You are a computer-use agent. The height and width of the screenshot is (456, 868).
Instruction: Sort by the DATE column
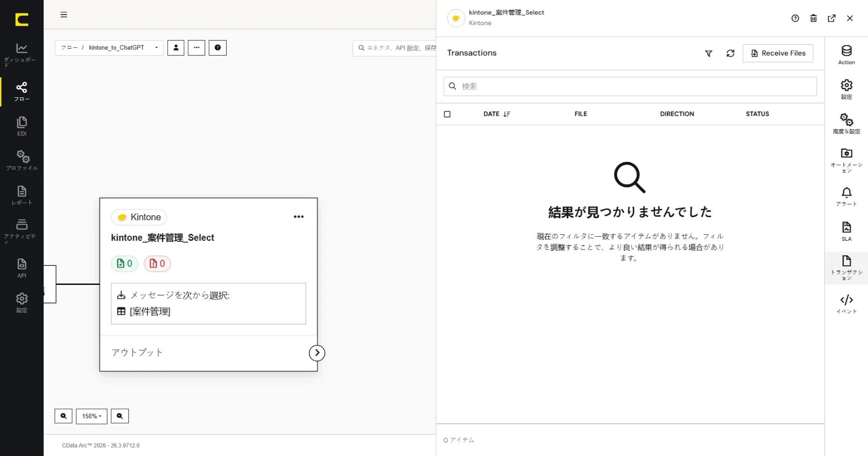(x=496, y=114)
